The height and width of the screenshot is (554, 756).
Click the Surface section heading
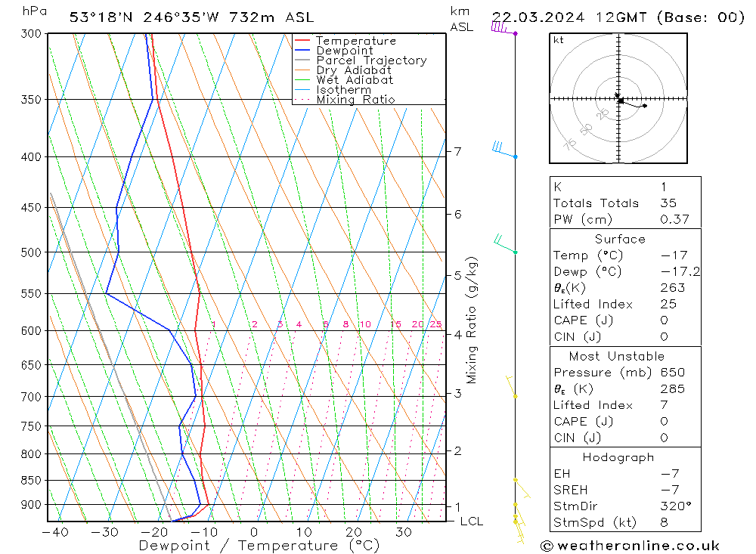(x=620, y=239)
